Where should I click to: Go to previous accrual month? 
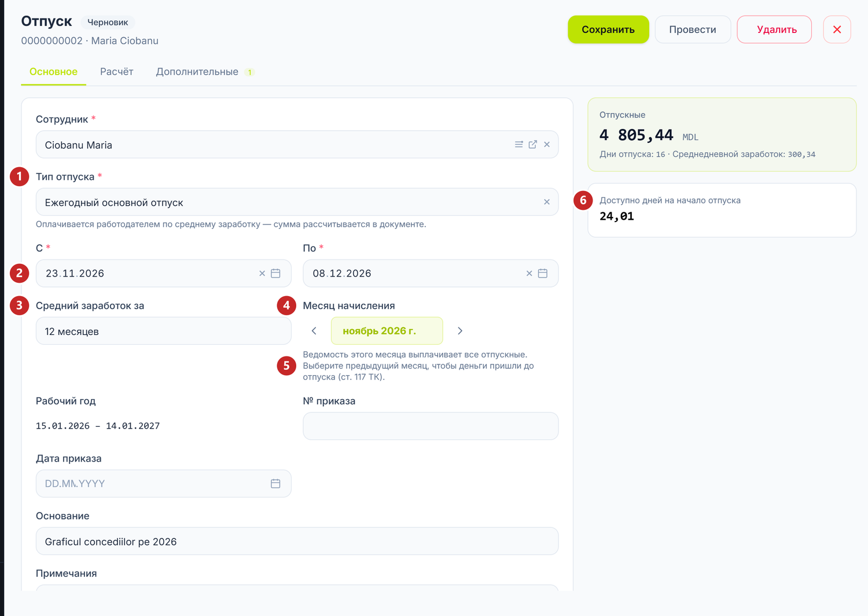point(314,331)
